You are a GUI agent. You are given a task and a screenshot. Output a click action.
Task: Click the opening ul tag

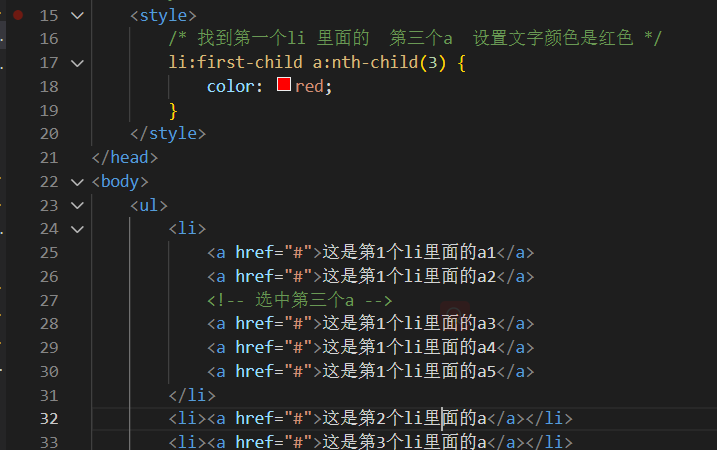(x=149, y=205)
